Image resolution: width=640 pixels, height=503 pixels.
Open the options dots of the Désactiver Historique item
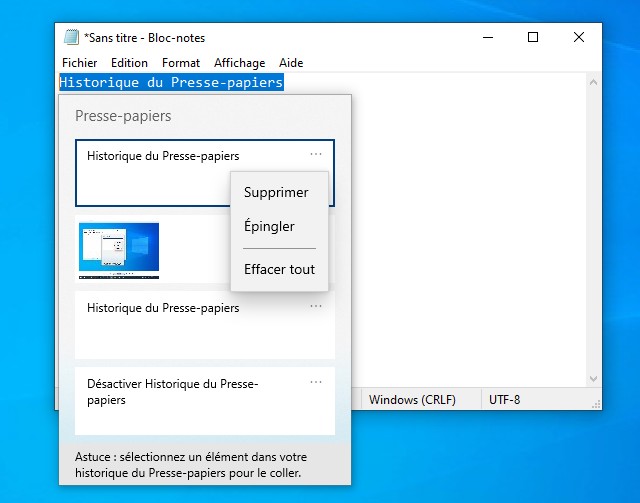(316, 382)
